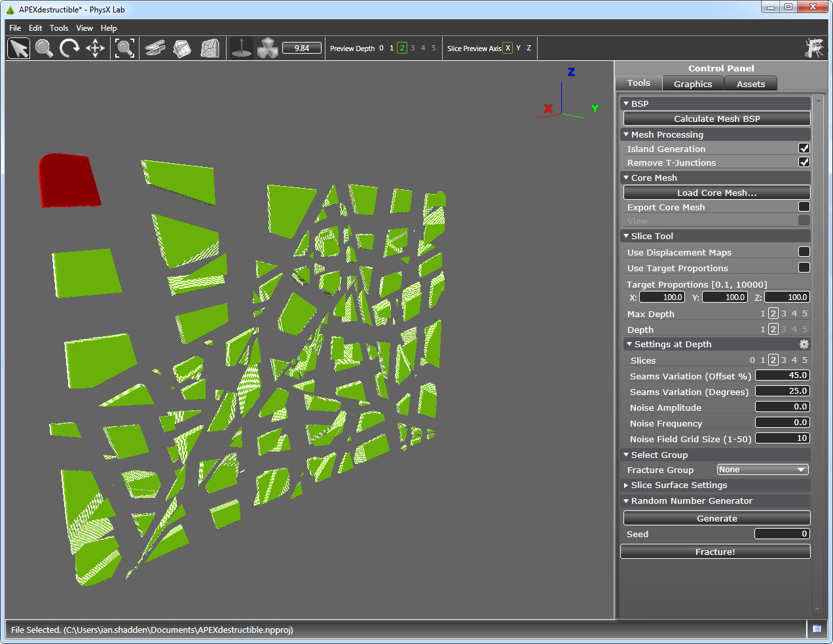Viewport: 833px width, 644px height.
Task: Set Preview Depth to 1
Action: pos(392,48)
